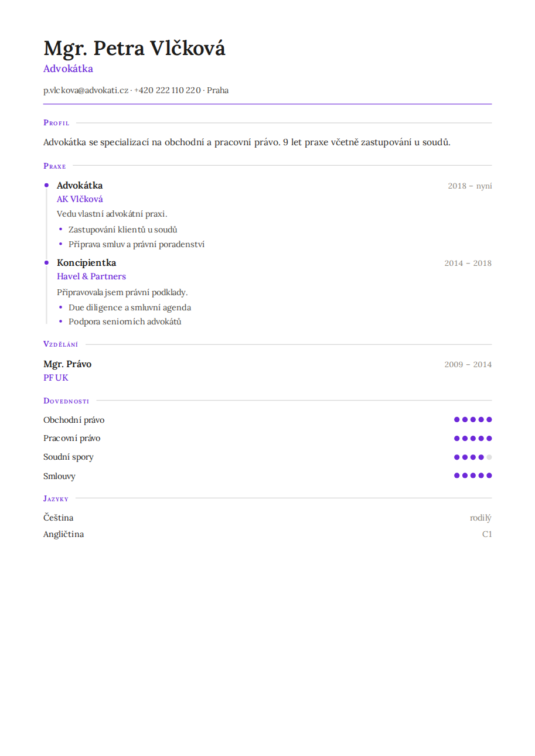Click the email p.vlckova@advokati.cz
The width and height of the screenshot is (535, 756).
pos(86,90)
